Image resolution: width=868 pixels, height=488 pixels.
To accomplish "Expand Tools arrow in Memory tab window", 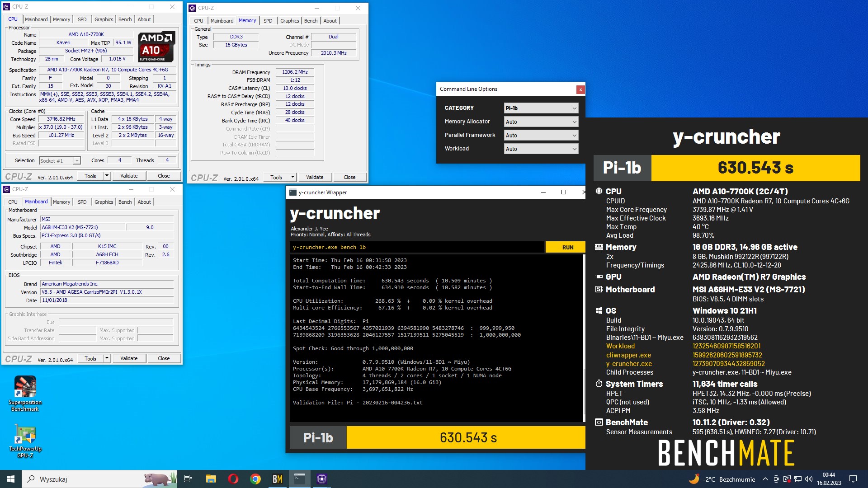I will click(292, 177).
